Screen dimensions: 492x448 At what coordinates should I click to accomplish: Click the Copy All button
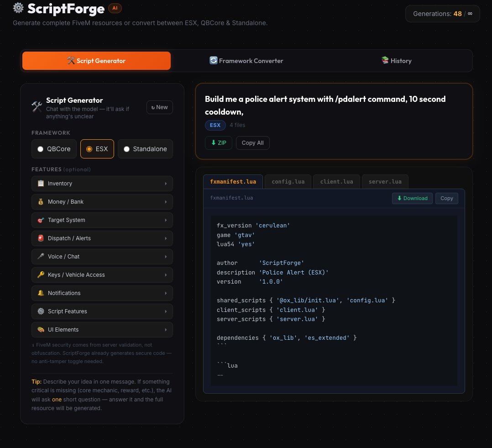[252, 143]
